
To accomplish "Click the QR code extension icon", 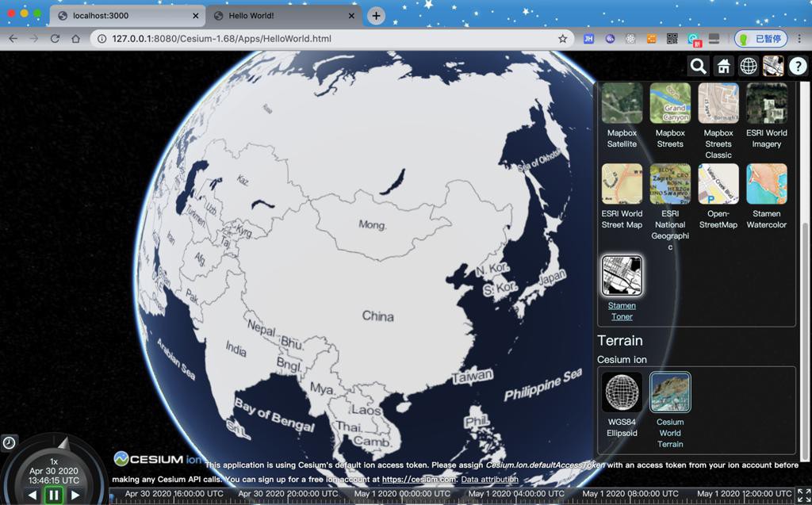I will point(672,39).
